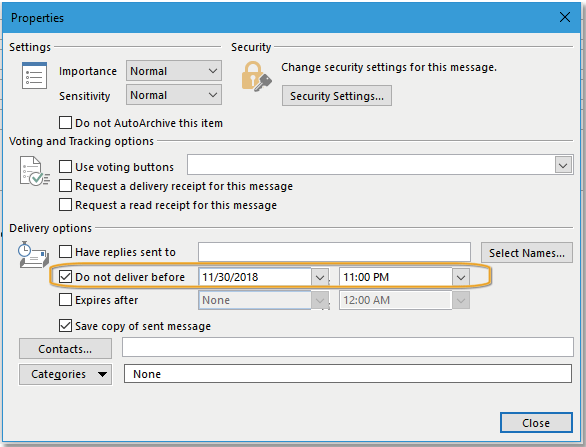Close the Properties dialog with the X
The width and height of the screenshot is (586, 447).
point(565,17)
